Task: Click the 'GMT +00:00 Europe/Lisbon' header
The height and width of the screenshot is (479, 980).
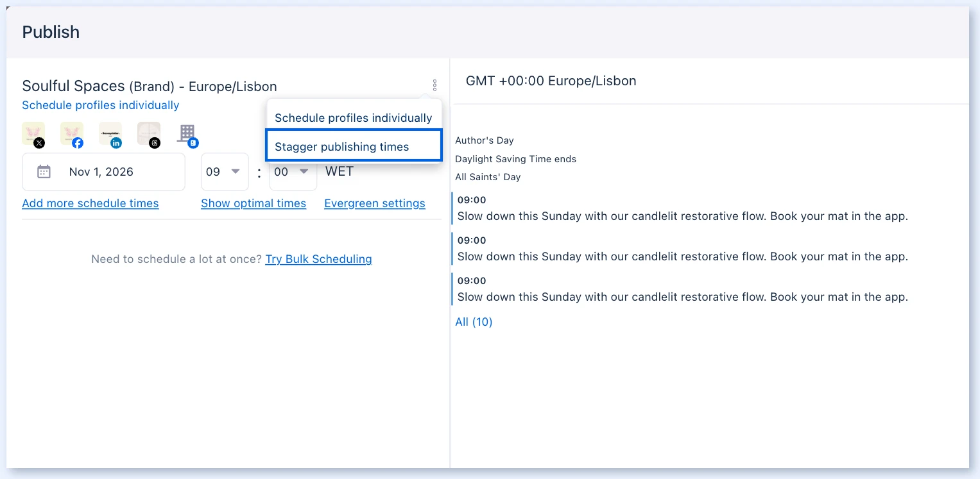Action: tap(551, 81)
